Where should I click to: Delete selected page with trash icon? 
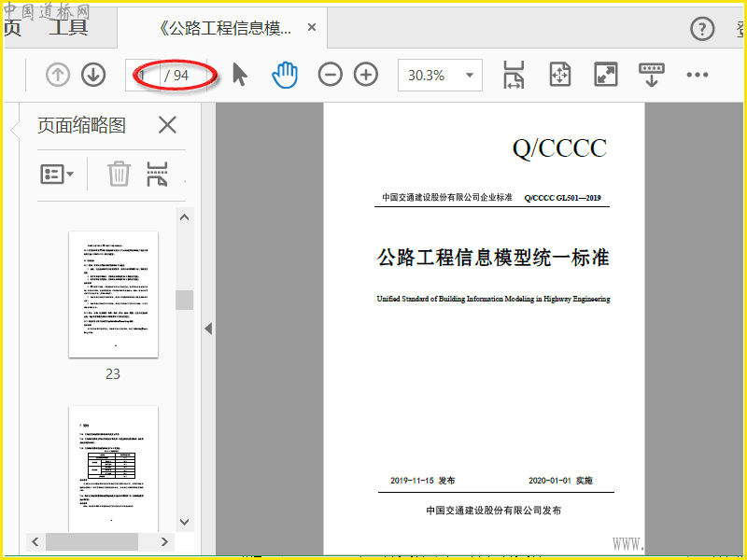[x=119, y=174]
